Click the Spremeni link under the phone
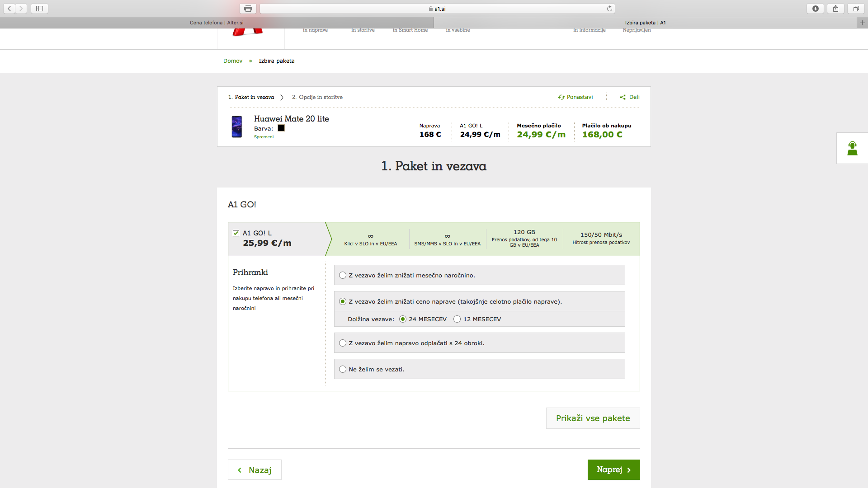 tap(264, 137)
